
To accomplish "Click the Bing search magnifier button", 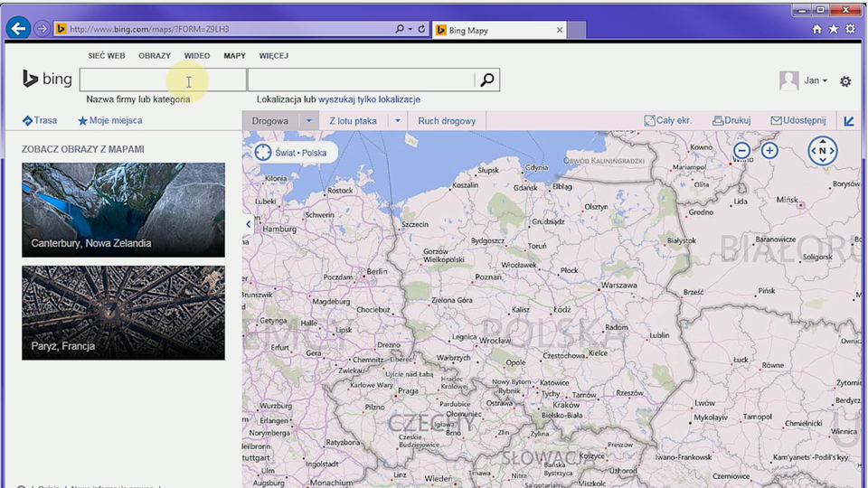I will [487, 80].
